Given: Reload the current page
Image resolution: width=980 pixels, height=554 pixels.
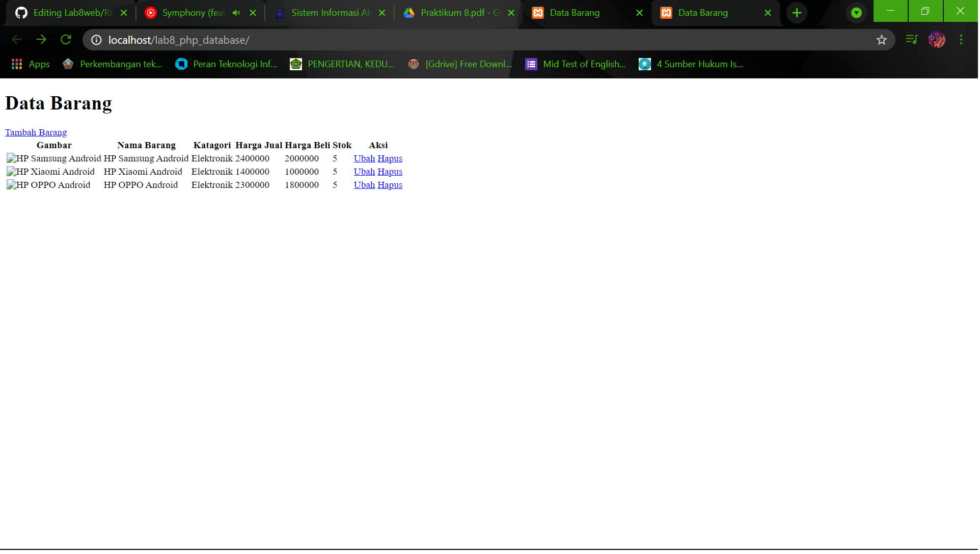Looking at the screenshot, I should point(66,39).
